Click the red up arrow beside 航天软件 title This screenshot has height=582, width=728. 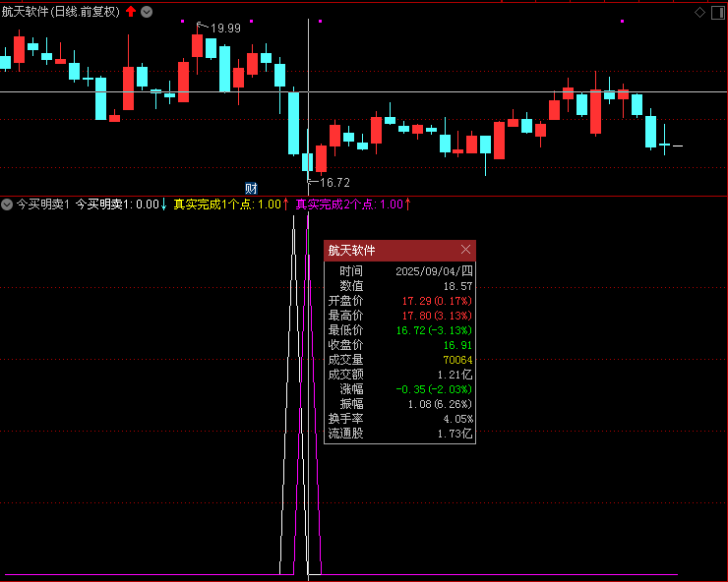coord(131,12)
